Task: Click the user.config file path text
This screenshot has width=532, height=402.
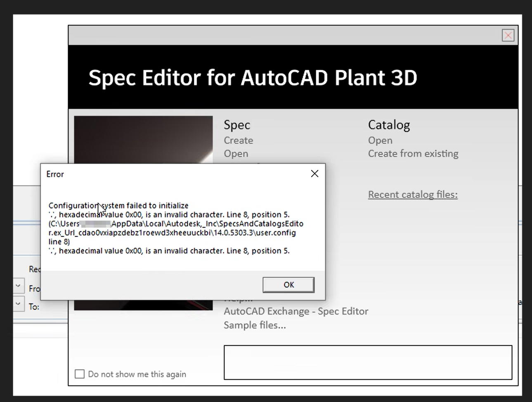Action: point(176,233)
